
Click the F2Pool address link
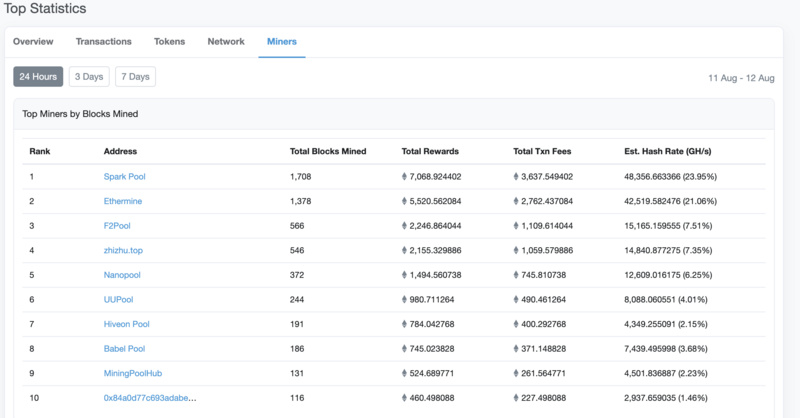[117, 226]
